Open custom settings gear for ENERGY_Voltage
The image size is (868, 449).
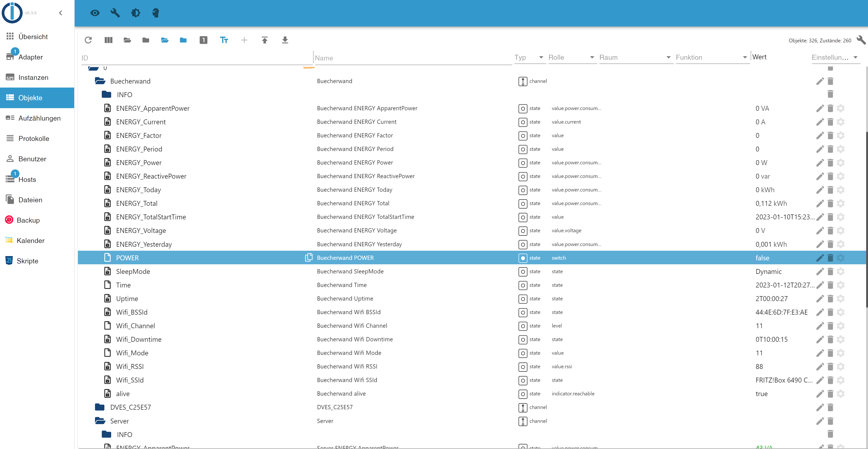[x=841, y=231]
